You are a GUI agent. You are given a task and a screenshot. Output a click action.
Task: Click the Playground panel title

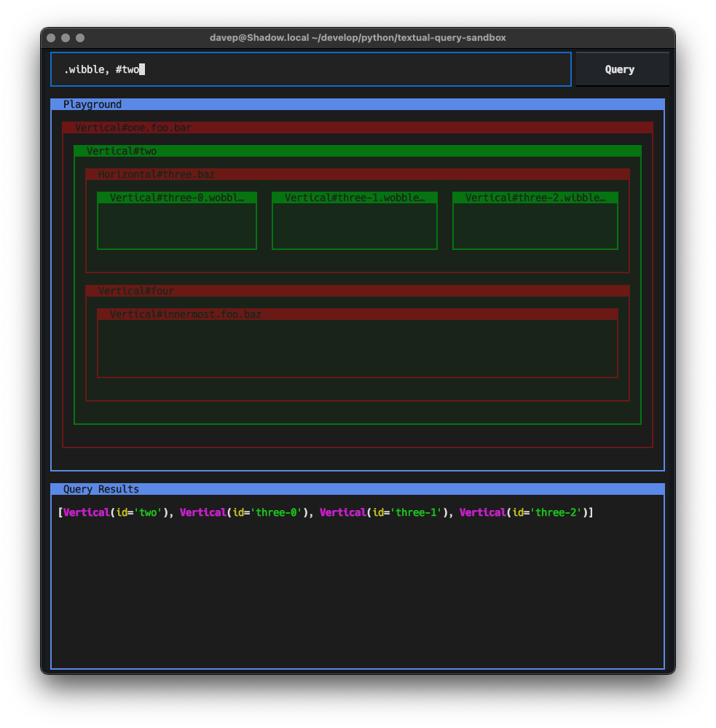coord(93,104)
